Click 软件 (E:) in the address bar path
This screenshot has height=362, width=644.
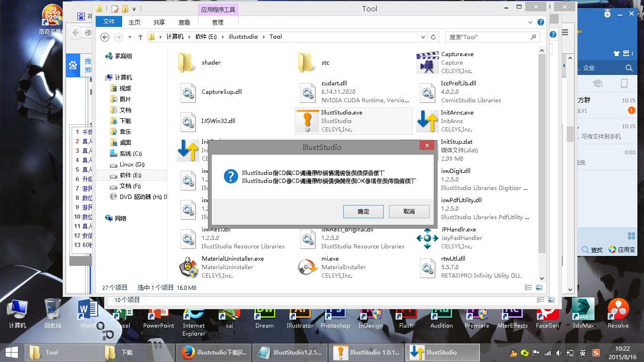point(206,37)
